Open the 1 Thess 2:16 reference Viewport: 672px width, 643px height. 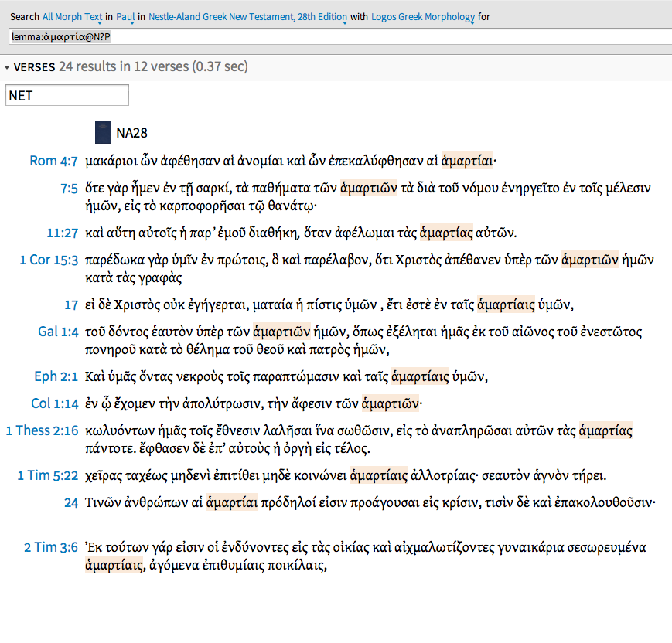(42, 431)
